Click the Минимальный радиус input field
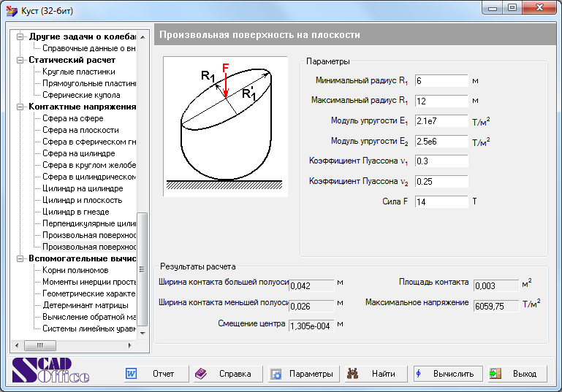This screenshot has width=562, height=392. point(441,80)
